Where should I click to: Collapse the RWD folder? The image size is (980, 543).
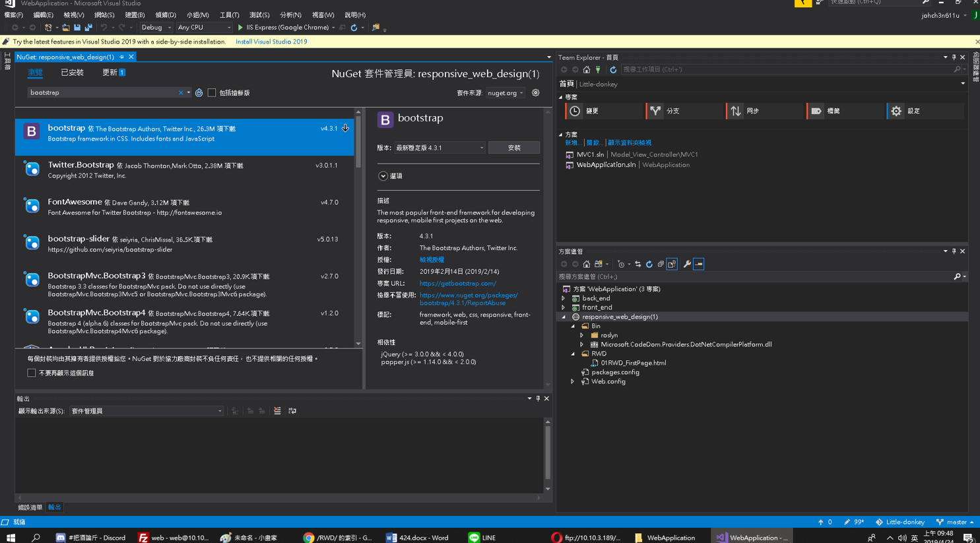click(x=573, y=354)
